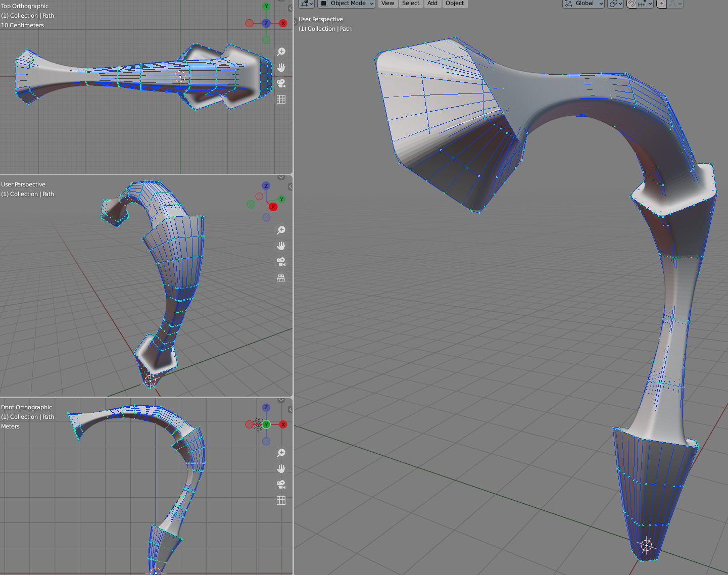The height and width of the screenshot is (575, 728).
Task: Pan hand icon in Front Orthographic viewport
Action: coord(281,469)
